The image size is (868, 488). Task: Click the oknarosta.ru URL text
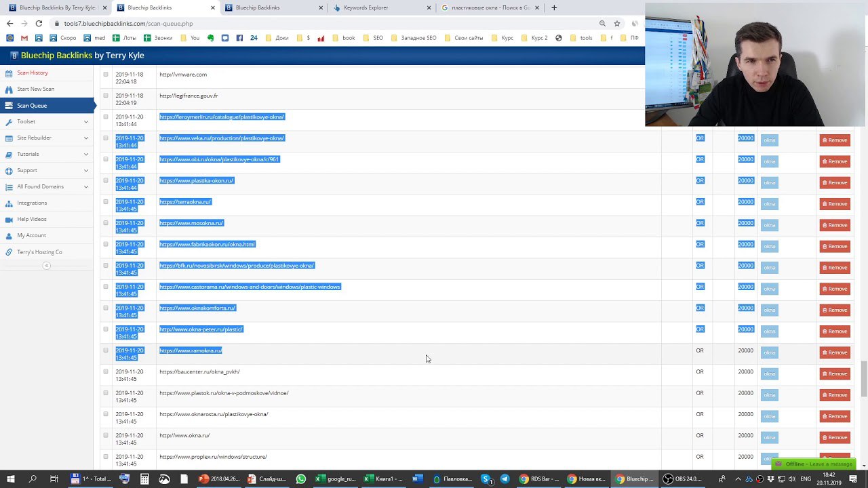click(x=214, y=414)
